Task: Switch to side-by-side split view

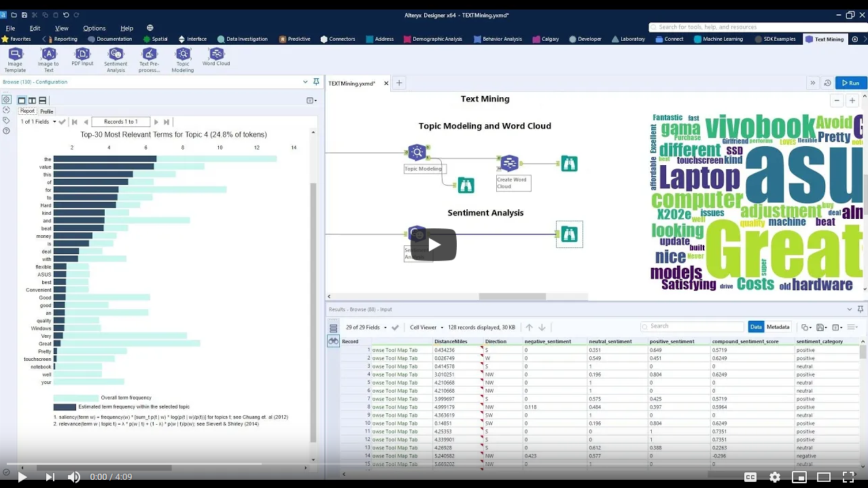Action: pyautogui.click(x=32, y=100)
